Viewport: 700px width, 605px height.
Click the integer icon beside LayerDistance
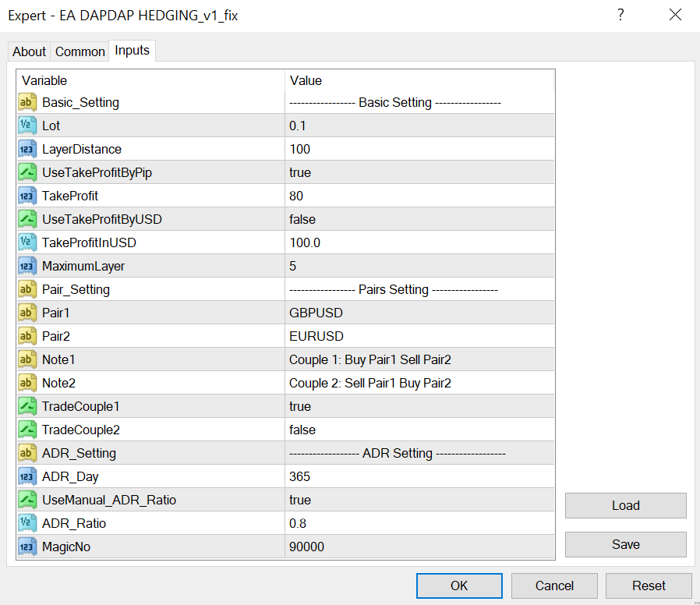(27, 149)
